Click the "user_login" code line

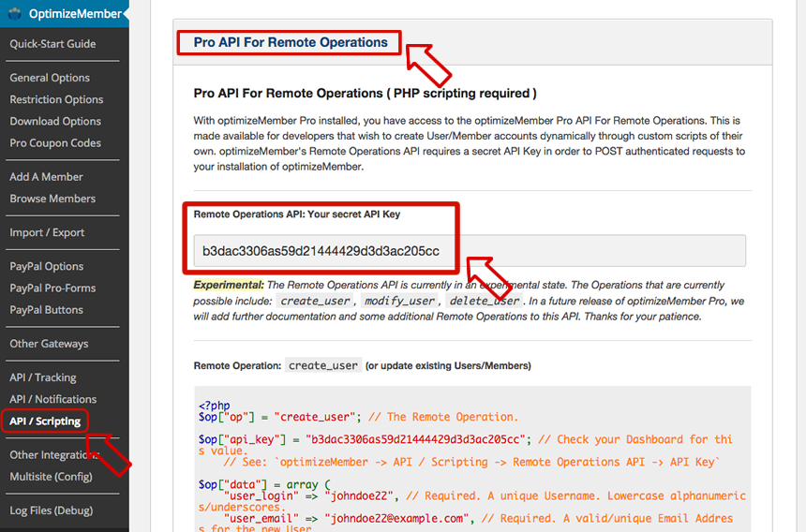point(471,501)
